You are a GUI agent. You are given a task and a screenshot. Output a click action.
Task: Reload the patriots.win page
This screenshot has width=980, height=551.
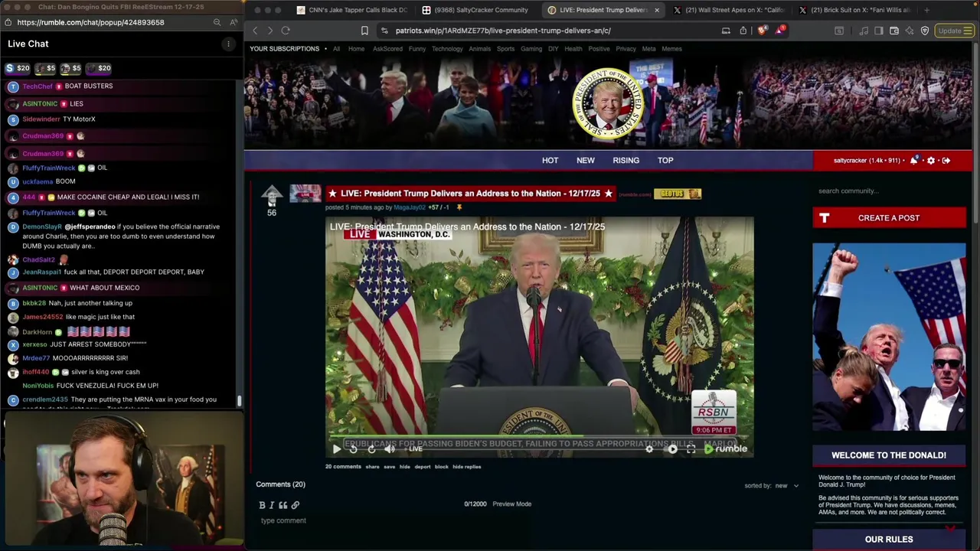(286, 31)
